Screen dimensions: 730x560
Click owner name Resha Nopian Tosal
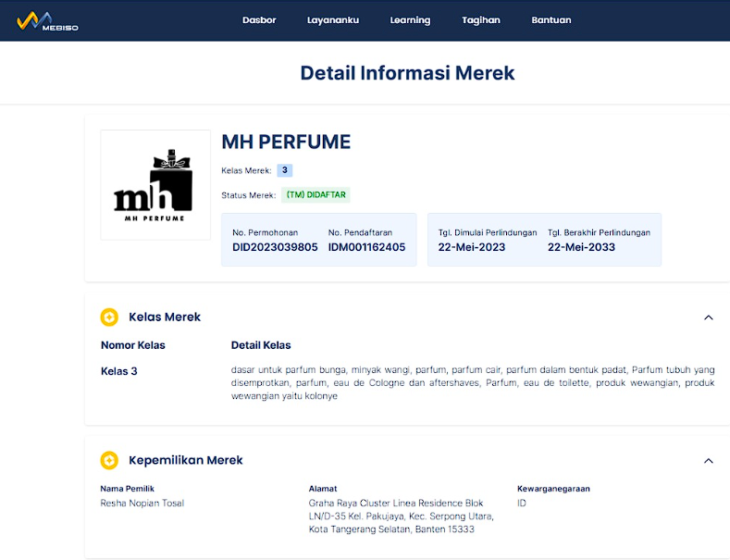[x=142, y=503]
